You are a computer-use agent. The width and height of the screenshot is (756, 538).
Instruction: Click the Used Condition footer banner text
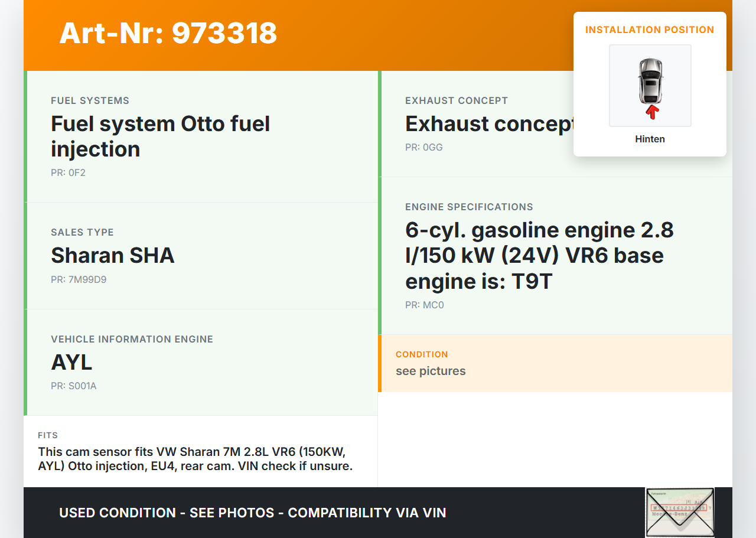(x=252, y=513)
